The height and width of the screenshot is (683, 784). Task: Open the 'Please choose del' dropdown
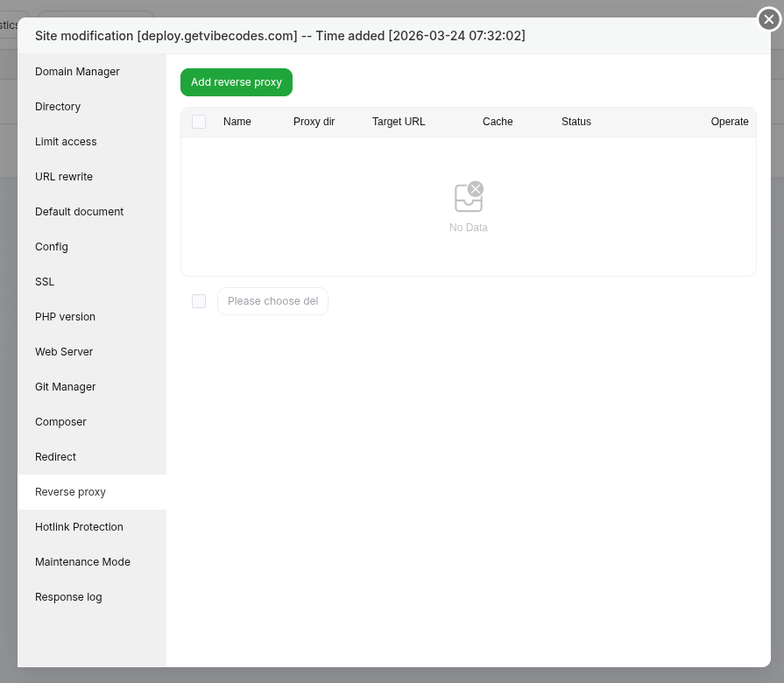(272, 301)
